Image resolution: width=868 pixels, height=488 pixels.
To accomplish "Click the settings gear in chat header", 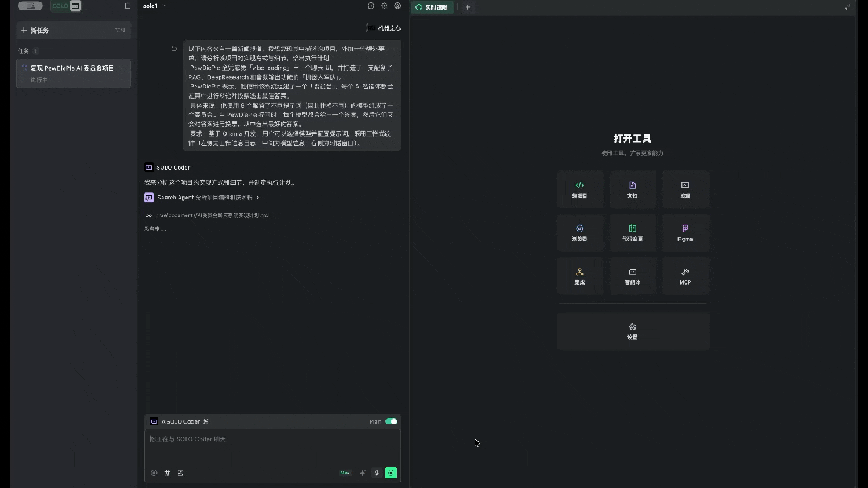I will pyautogui.click(x=385, y=6).
